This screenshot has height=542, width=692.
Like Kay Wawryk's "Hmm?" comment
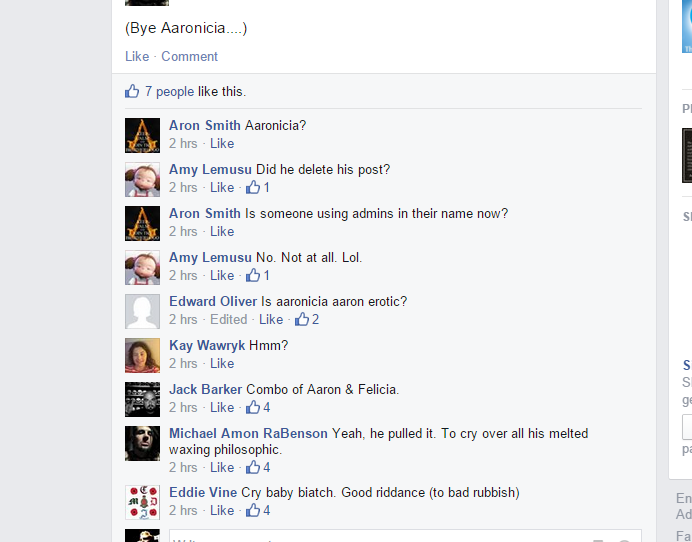point(222,363)
